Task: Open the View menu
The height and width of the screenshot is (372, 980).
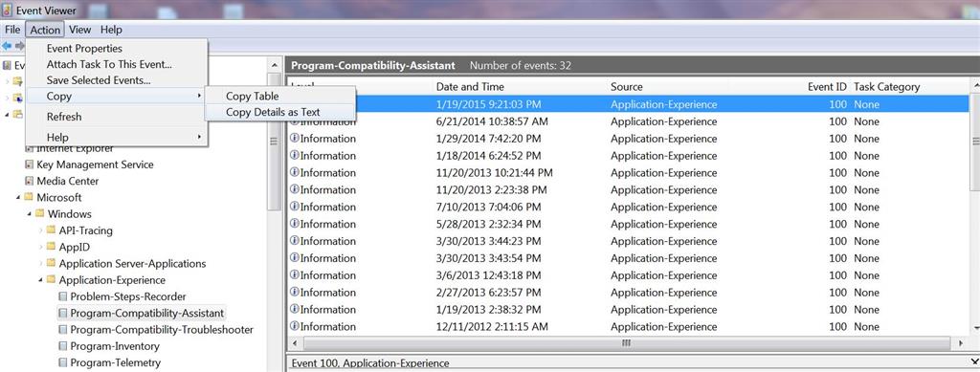Action: tap(80, 30)
